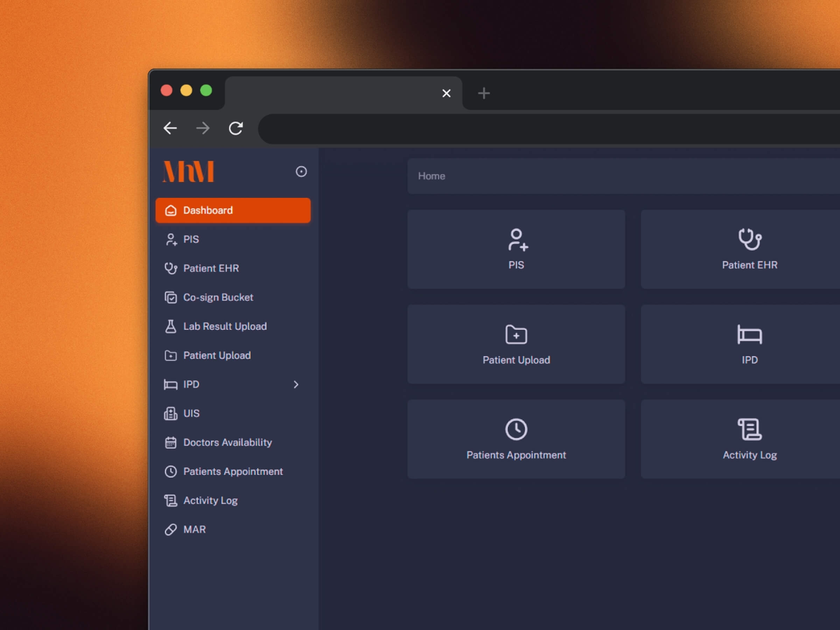Image resolution: width=840 pixels, height=630 pixels.
Task: Click the stethoscope icon beside Patient EHR in sidebar
Action: [x=170, y=268]
